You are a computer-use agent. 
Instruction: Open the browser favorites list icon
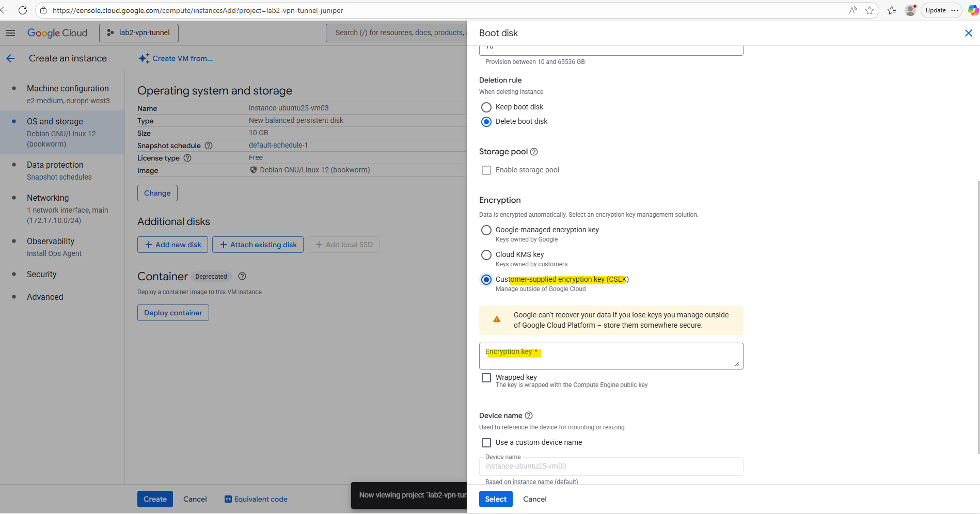pyautogui.click(x=892, y=10)
